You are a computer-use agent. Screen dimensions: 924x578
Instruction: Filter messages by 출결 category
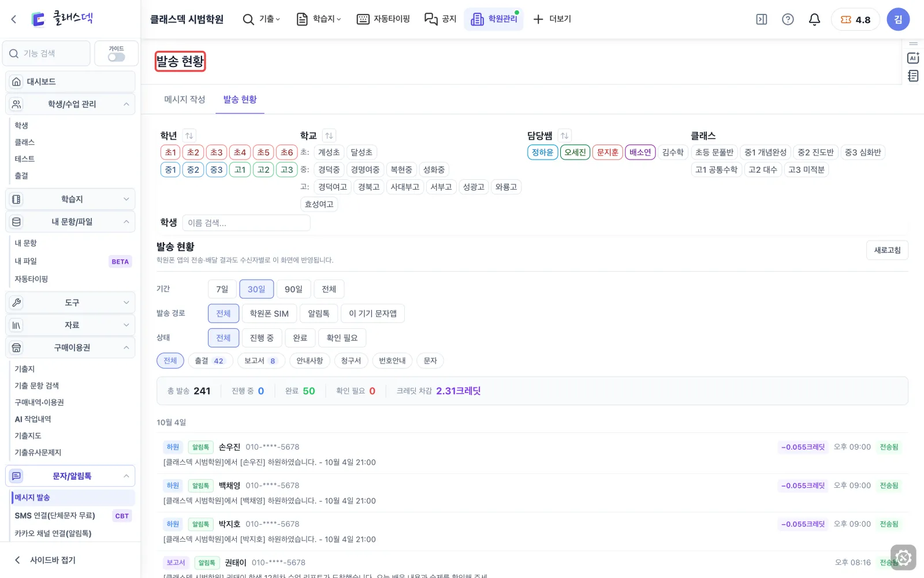(211, 361)
